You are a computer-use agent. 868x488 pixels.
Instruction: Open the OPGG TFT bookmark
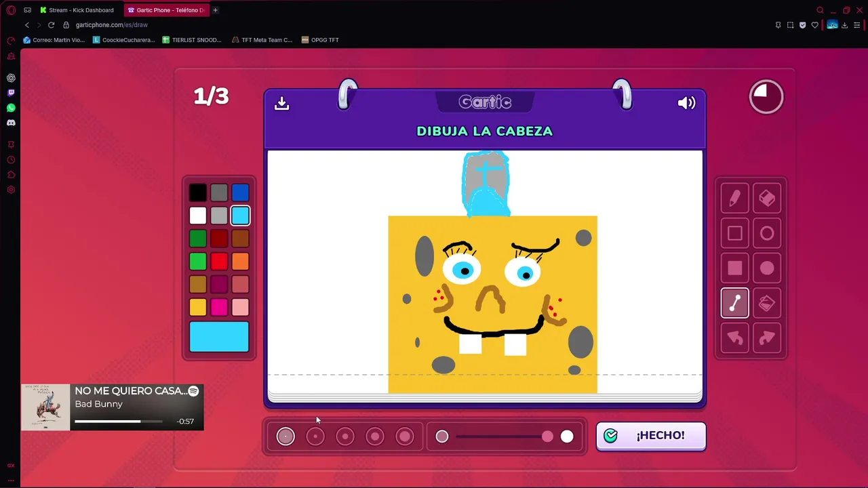coord(320,40)
